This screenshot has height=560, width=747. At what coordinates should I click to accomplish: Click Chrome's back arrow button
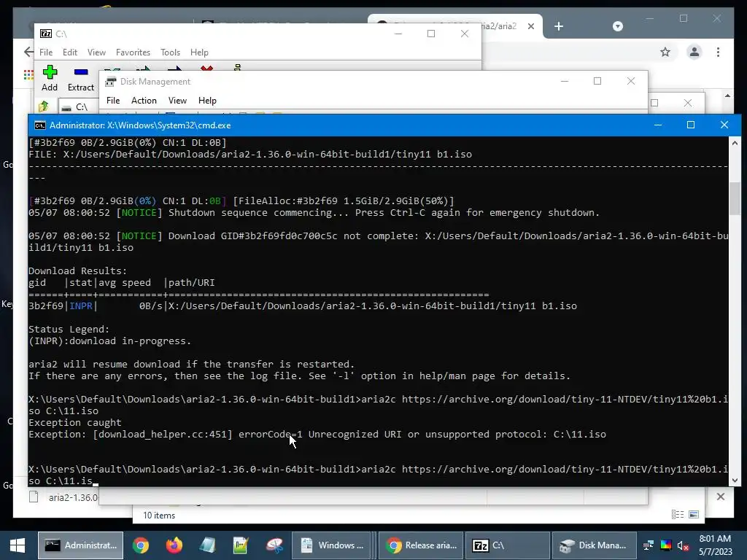(29, 52)
